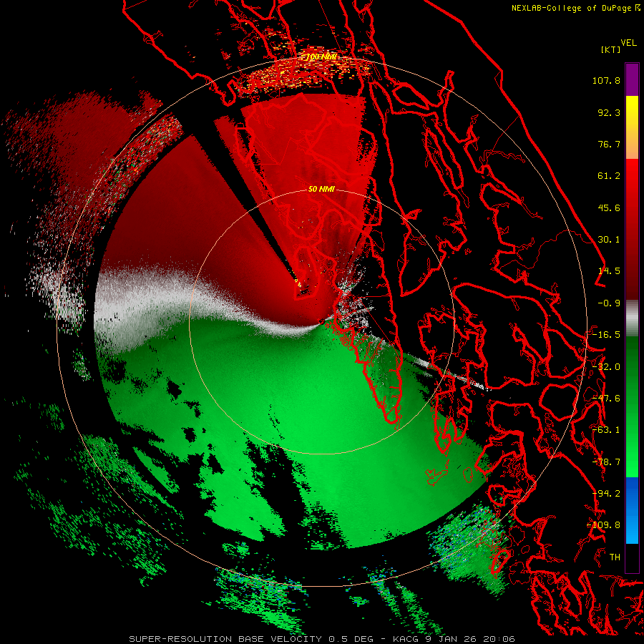Pick the purple segment of the velocity scale
The width and height of the screenshot is (644, 644).
(632, 80)
